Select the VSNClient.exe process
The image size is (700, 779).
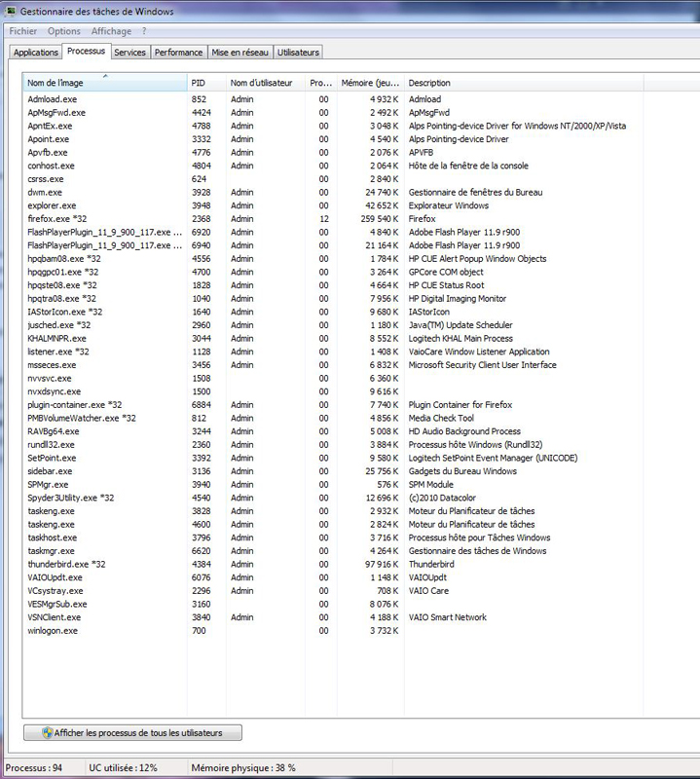tap(335, 617)
